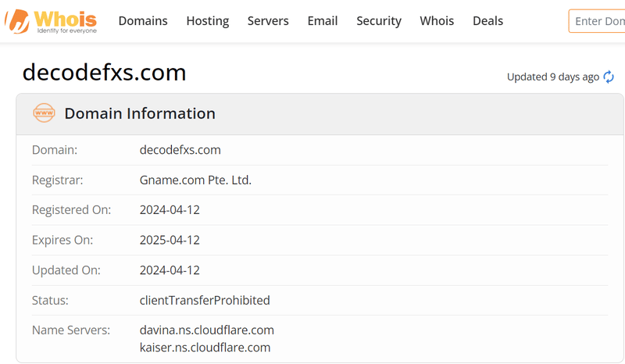
Task: Open the Hosting menu
Action: point(208,21)
